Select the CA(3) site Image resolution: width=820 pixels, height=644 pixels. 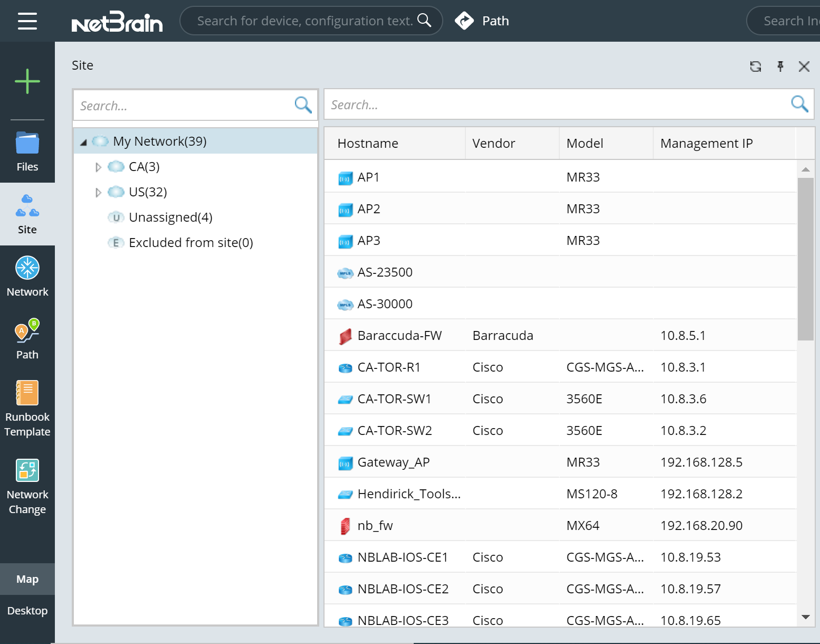[x=144, y=167]
